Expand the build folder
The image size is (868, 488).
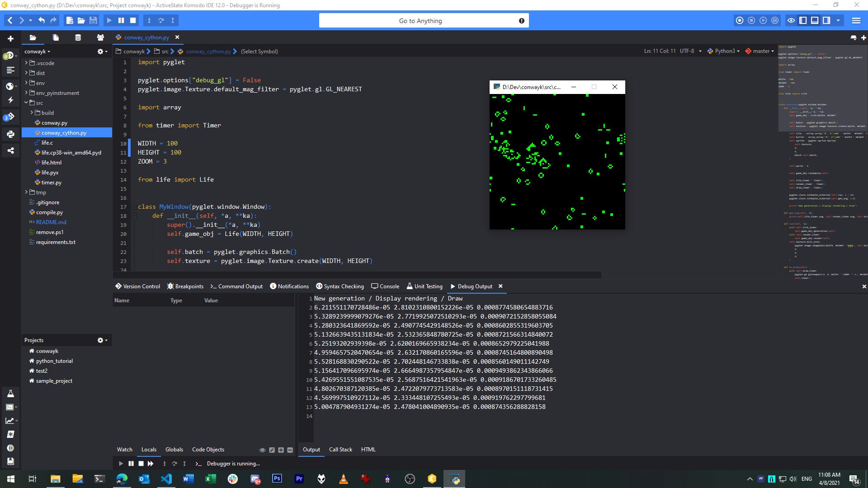coord(32,113)
